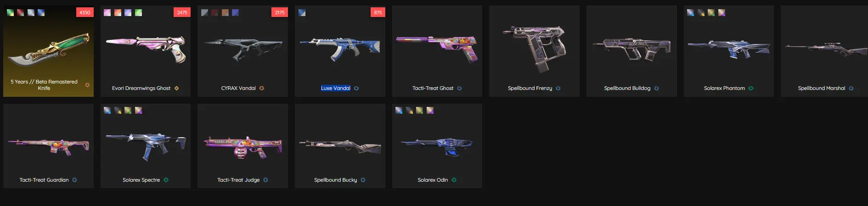Click tier icon next to Spellbound Frenzy
The image size is (868, 206).
point(558,88)
